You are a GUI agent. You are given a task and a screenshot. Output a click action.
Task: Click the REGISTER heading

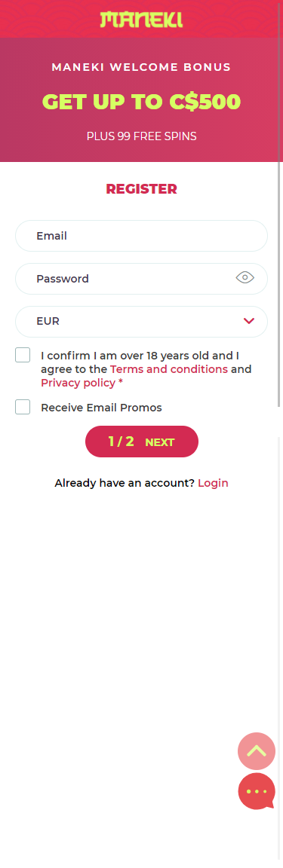[142, 189]
